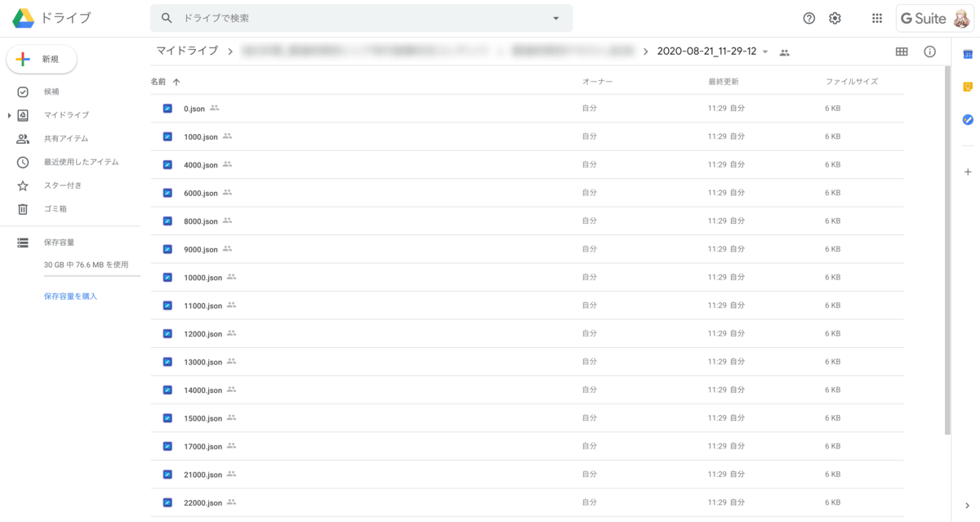Click ファイルサイズ column header
Viewport: 980px width, 522px height.
(x=852, y=82)
